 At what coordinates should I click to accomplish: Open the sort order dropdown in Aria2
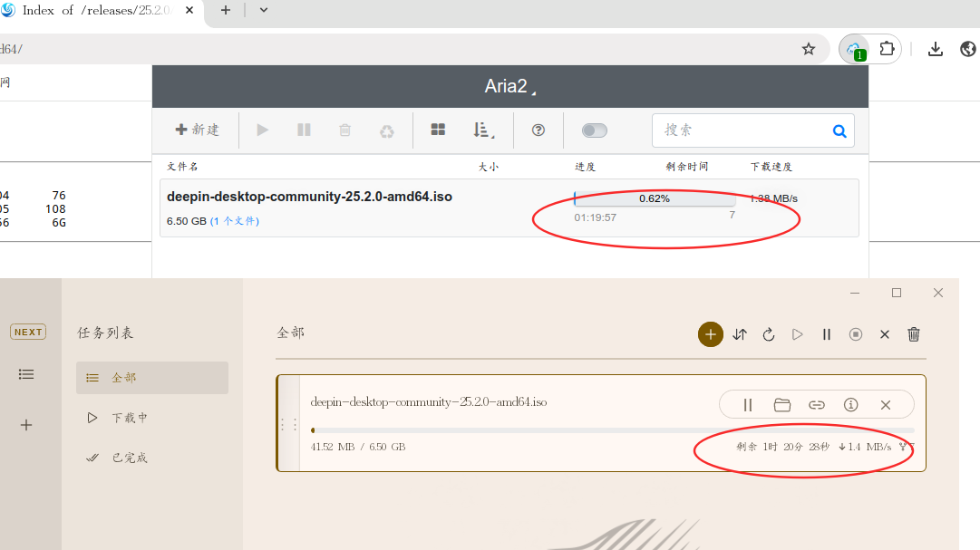pos(483,130)
